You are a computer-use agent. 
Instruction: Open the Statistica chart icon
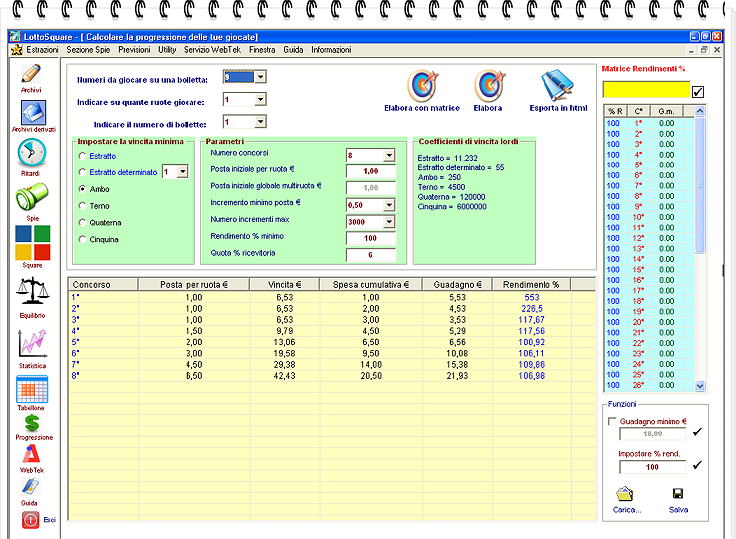[x=32, y=344]
